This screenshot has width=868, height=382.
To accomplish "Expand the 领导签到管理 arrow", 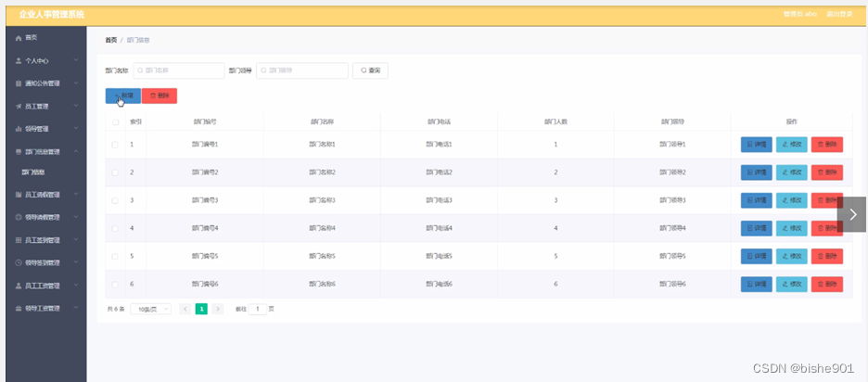I will [76, 262].
